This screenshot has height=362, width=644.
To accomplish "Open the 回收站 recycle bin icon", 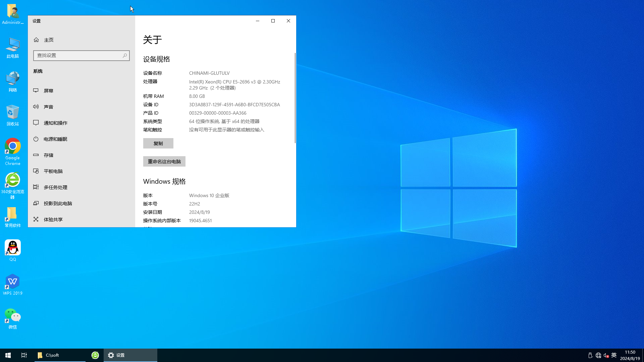I will click(13, 115).
